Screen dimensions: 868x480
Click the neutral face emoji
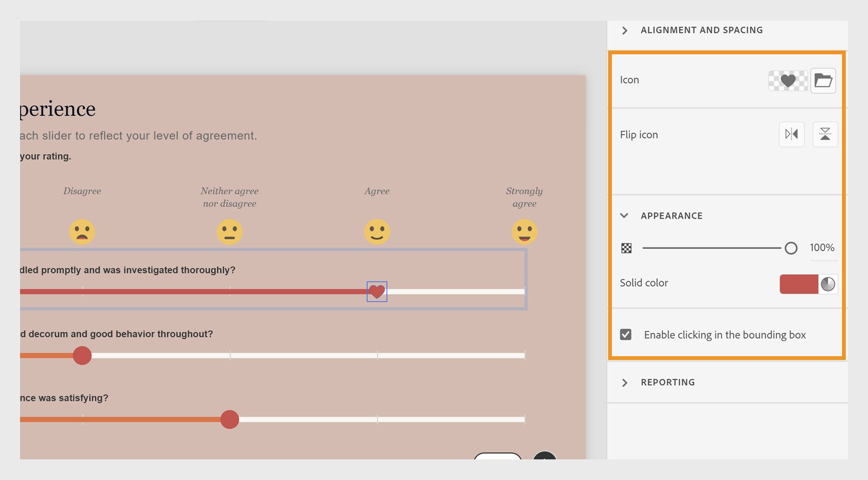229,232
